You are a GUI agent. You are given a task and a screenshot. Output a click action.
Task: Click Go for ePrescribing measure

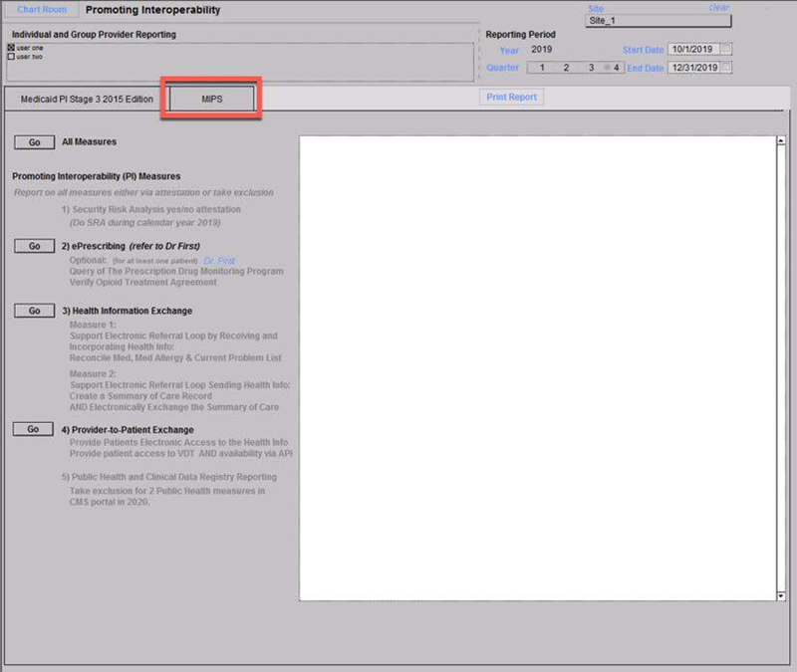pyautogui.click(x=34, y=246)
